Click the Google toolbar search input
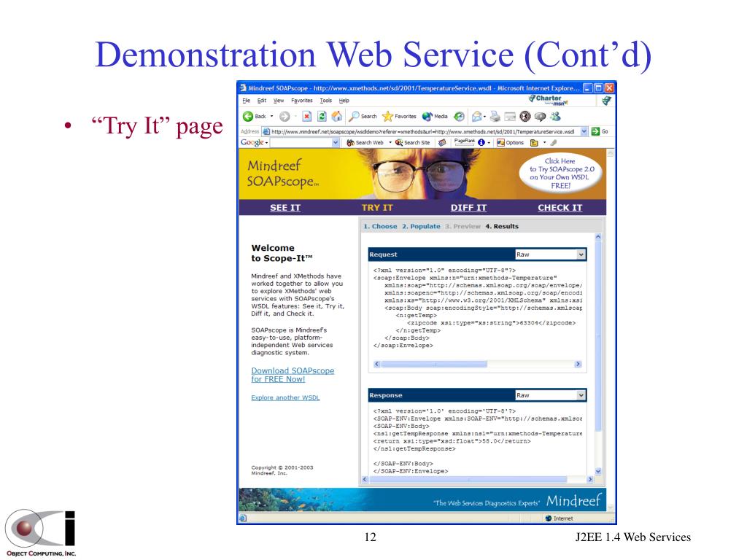Screen dimensions: 747x560 coord(301,142)
